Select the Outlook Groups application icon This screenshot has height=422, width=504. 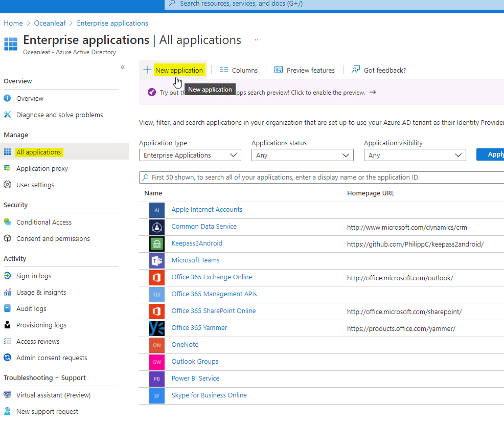(x=156, y=362)
